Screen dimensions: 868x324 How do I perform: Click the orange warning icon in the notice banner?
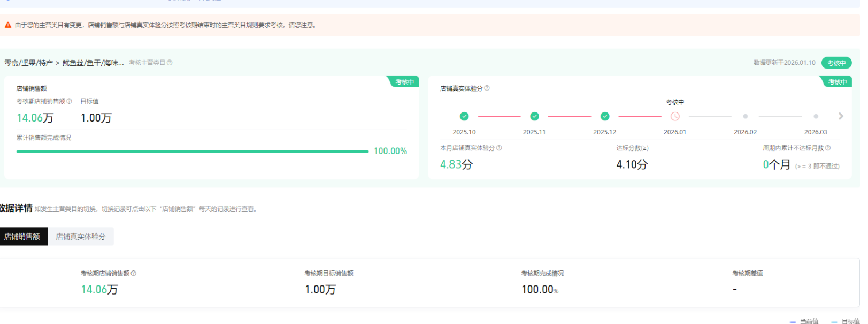(x=8, y=25)
